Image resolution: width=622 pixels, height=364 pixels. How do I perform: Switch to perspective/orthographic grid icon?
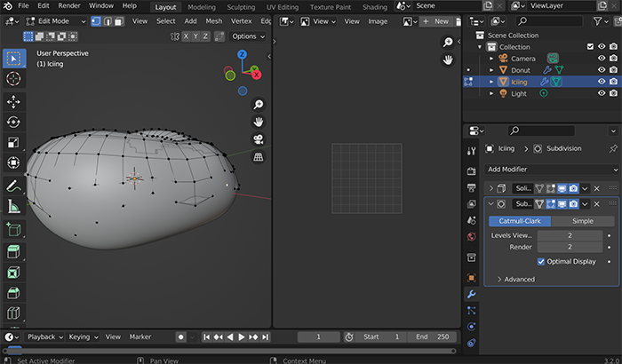[x=258, y=157]
